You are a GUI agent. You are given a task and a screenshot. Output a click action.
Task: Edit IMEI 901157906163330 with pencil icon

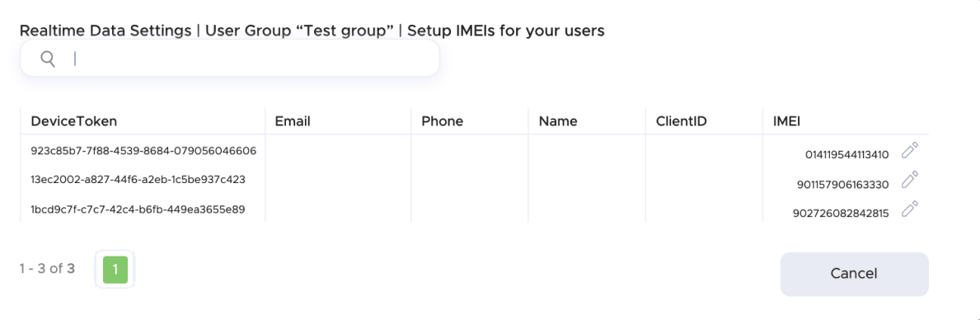click(x=909, y=179)
